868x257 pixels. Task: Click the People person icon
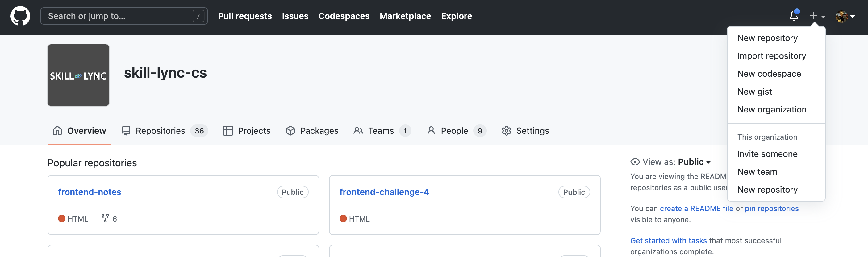click(x=431, y=131)
